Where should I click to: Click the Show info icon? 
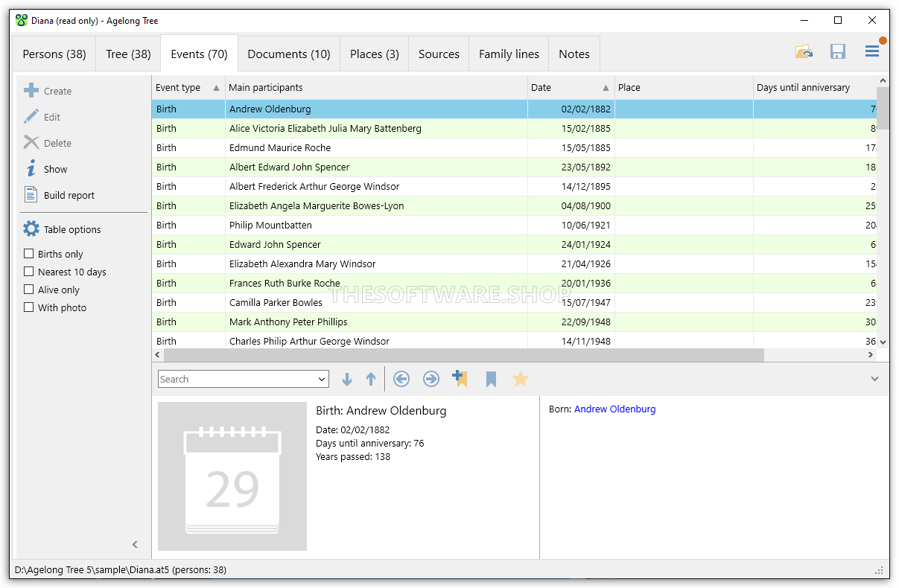(30, 168)
